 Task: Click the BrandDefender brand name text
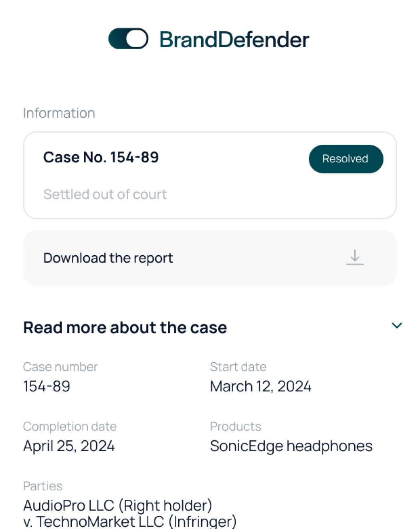(234, 40)
